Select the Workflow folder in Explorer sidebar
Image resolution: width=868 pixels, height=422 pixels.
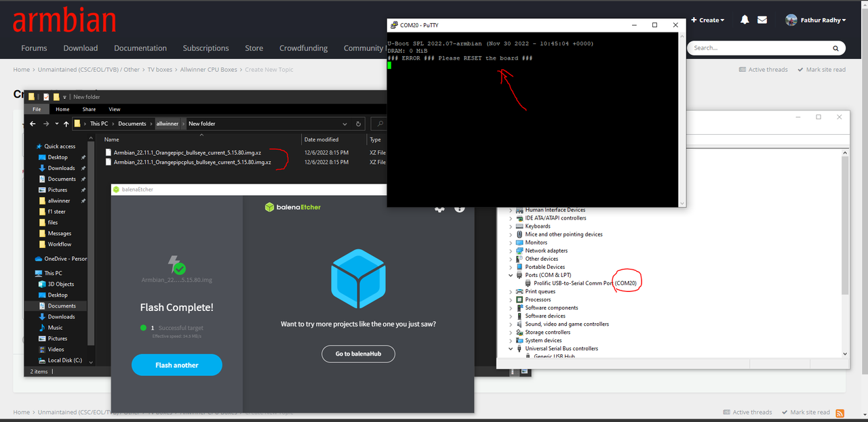(59, 245)
